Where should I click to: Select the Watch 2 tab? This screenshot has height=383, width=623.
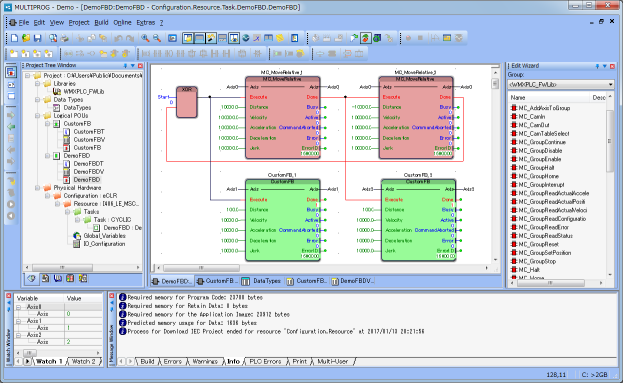84,362
